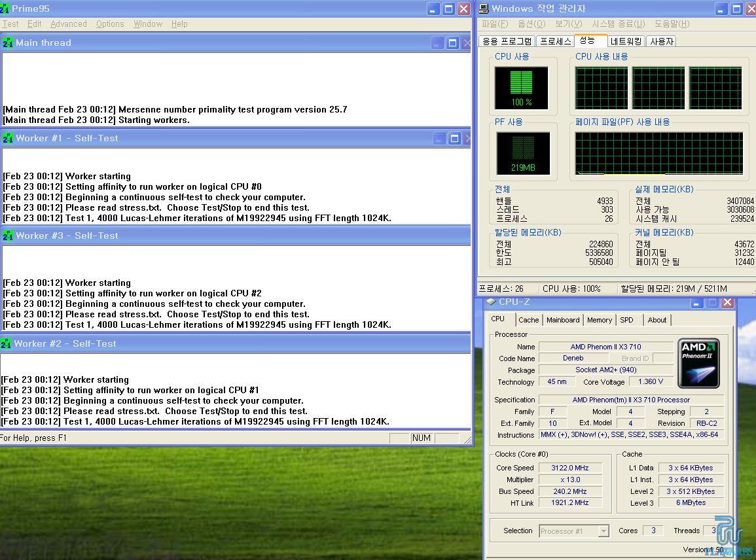Maximize the Worker #1 Self-Test window
The image size is (756, 560).
pos(454,139)
